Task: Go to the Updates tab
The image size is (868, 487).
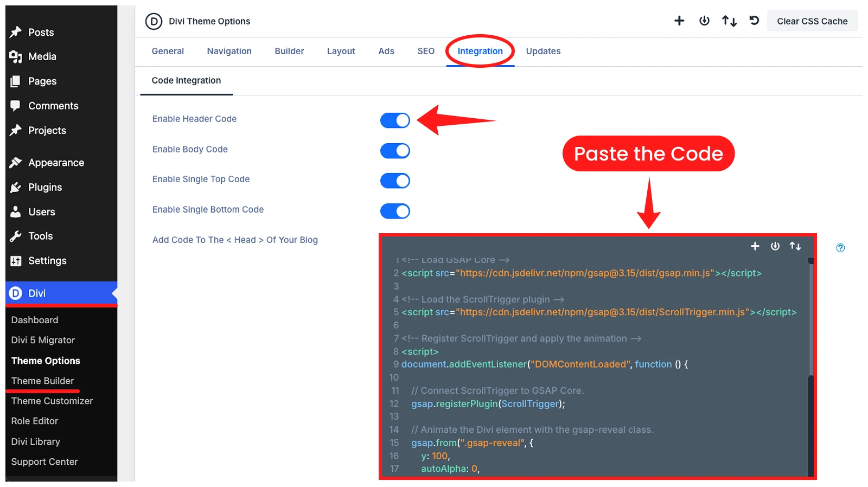Action: (543, 51)
